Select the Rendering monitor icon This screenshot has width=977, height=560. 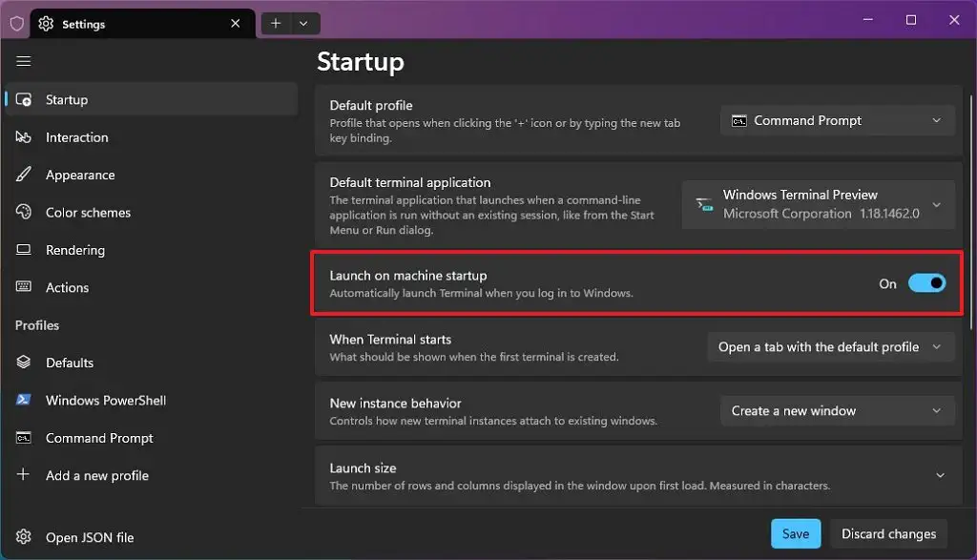pyautogui.click(x=26, y=250)
